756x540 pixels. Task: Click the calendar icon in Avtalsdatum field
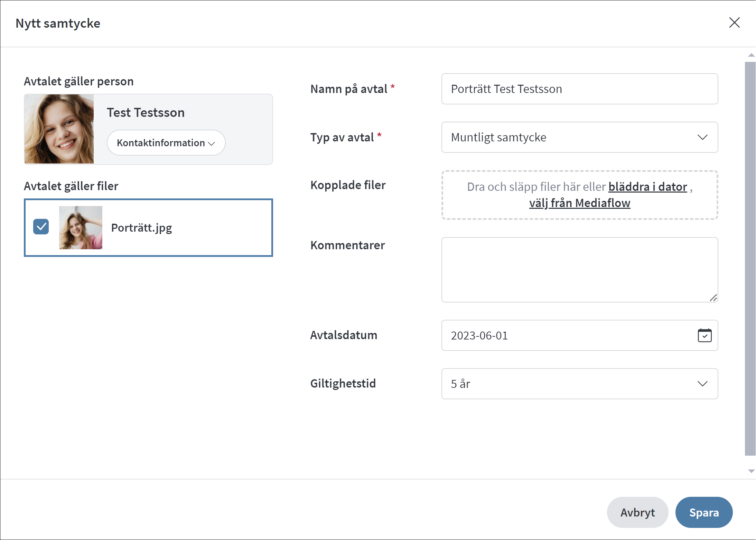[x=704, y=335]
